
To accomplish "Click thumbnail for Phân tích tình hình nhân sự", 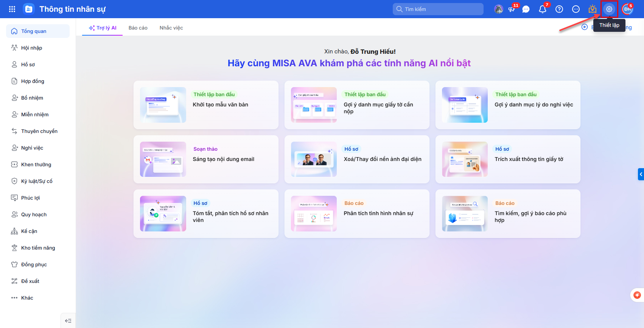I will pyautogui.click(x=314, y=214).
